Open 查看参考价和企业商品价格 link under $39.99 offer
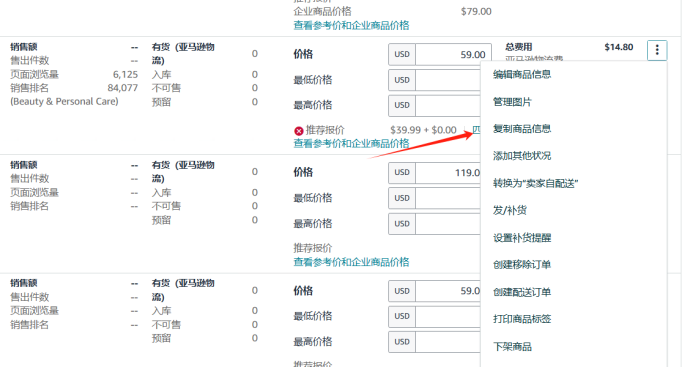Screen dimensions: 682x367 351,143
